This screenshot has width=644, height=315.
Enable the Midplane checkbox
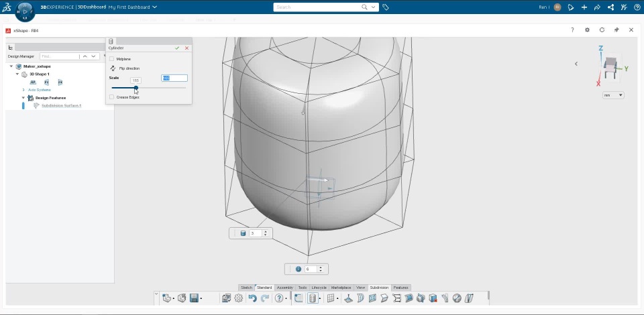[x=112, y=59]
